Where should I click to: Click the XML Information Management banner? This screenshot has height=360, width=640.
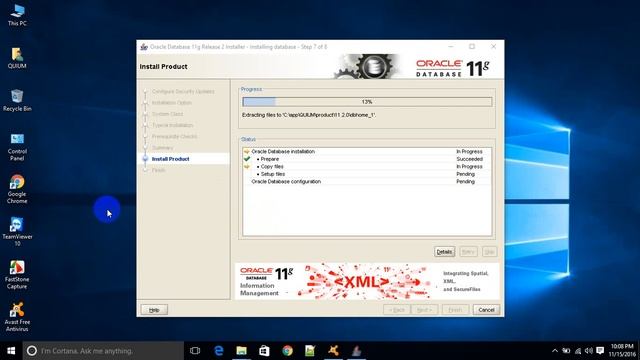coord(367,281)
